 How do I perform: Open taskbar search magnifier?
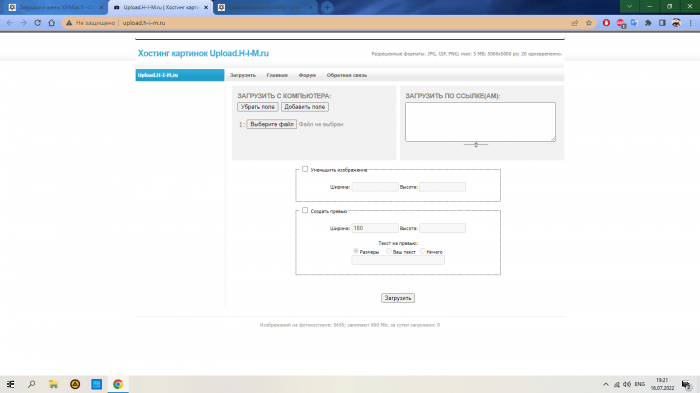32,384
